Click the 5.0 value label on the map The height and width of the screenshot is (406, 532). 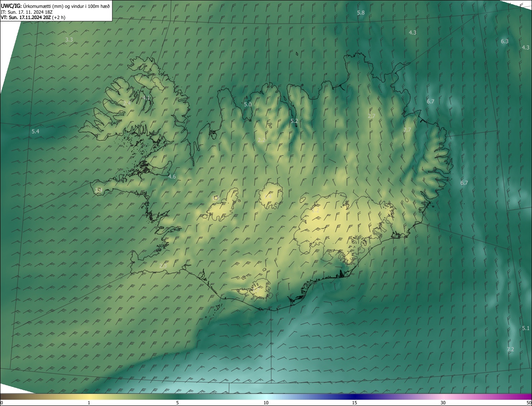248,105
